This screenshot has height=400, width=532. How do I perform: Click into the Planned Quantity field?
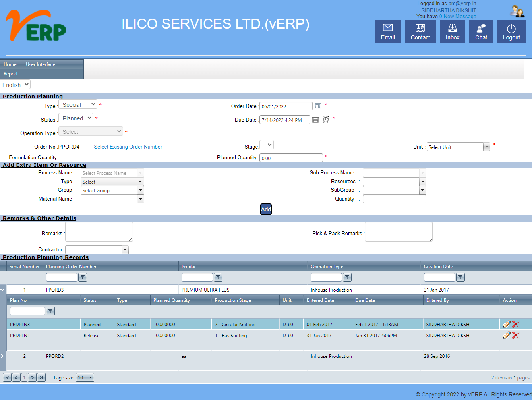coord(291,158)
